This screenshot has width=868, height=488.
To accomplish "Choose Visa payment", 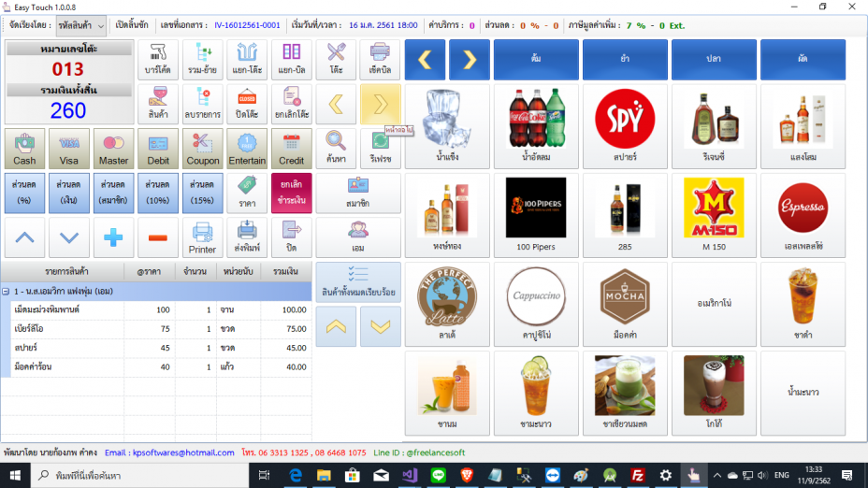I will 68,149.
